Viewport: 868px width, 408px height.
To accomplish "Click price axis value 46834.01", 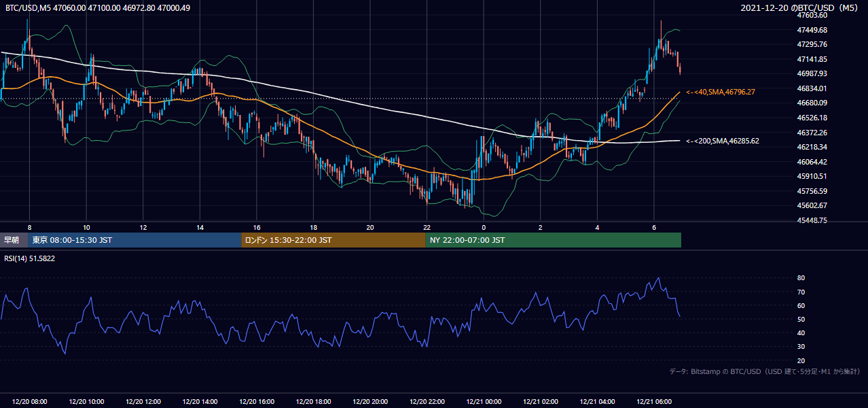I will tap(812, 88).
